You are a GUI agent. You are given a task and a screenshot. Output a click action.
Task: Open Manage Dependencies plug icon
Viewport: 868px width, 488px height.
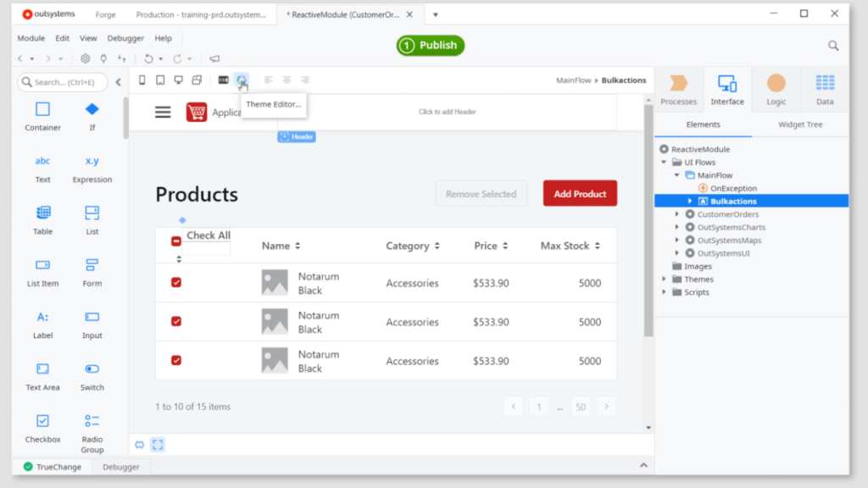(103, 58)
